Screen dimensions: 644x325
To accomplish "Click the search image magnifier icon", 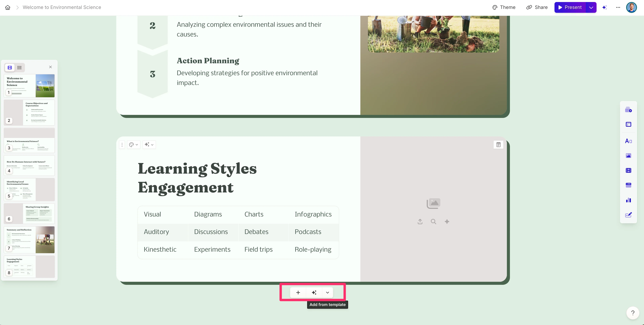I will click(x=434, y=222).
